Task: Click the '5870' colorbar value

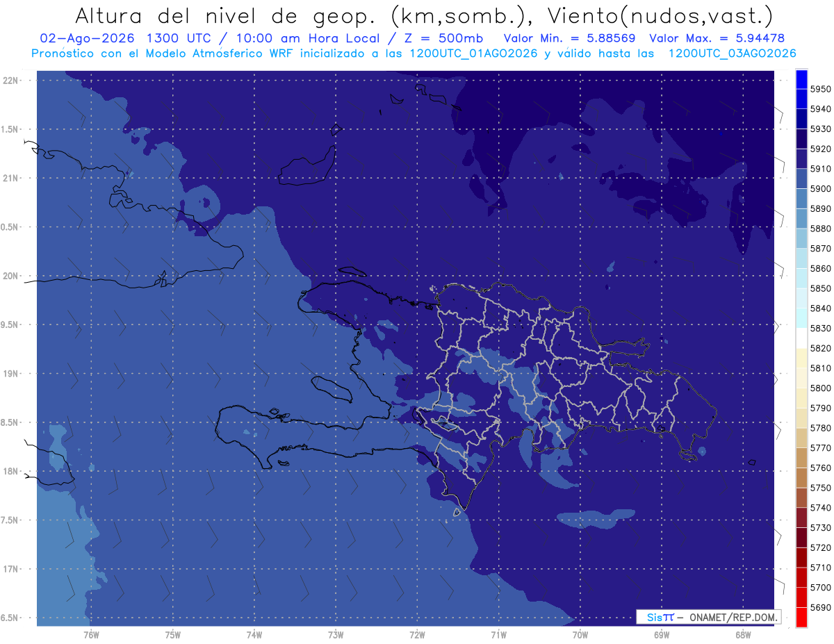Action: 821,248
